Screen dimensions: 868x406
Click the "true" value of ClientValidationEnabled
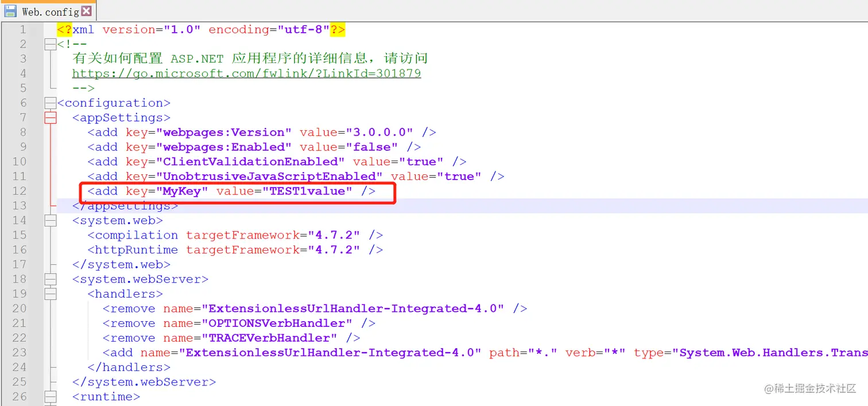click(x=421, y=162)
